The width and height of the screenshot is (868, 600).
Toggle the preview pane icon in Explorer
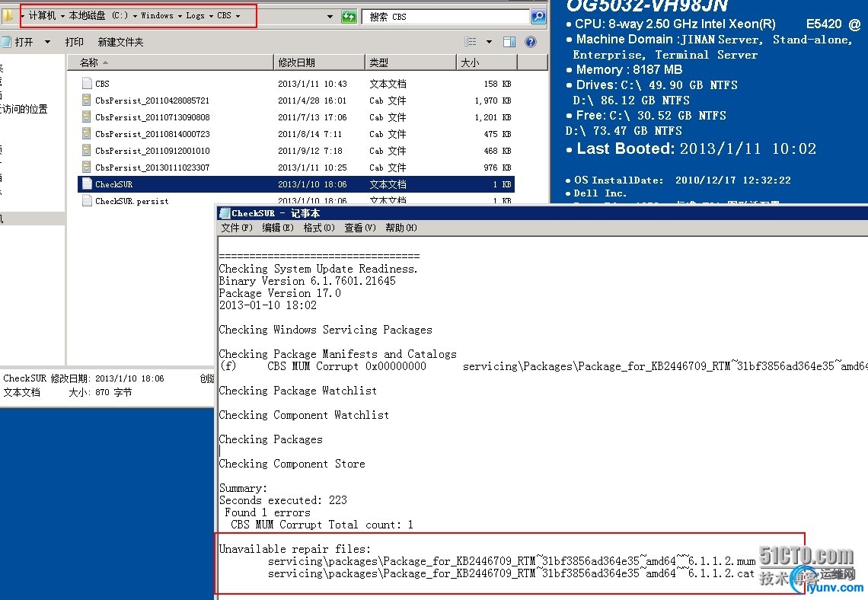tap(509, 42)
